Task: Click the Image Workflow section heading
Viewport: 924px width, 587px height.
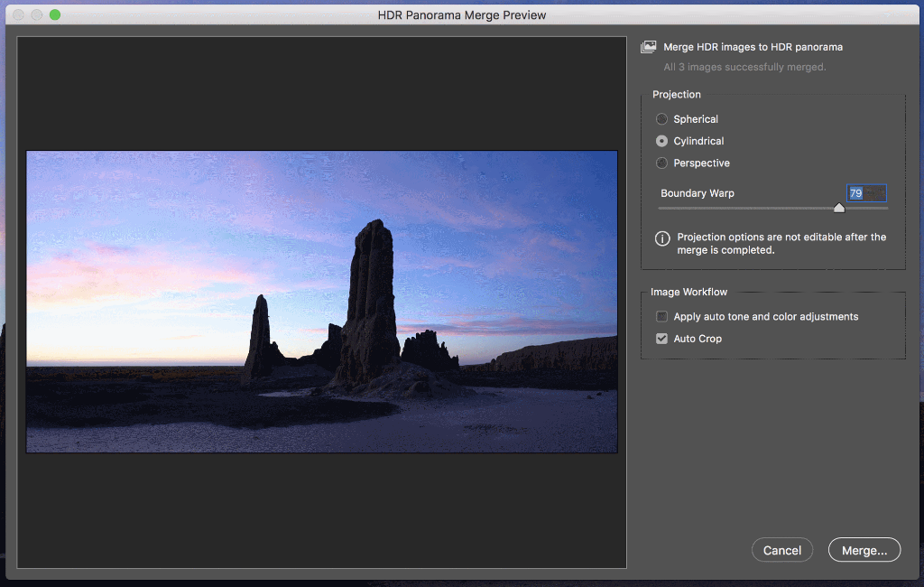Action: pyautogui.click(x=688, y=291)
